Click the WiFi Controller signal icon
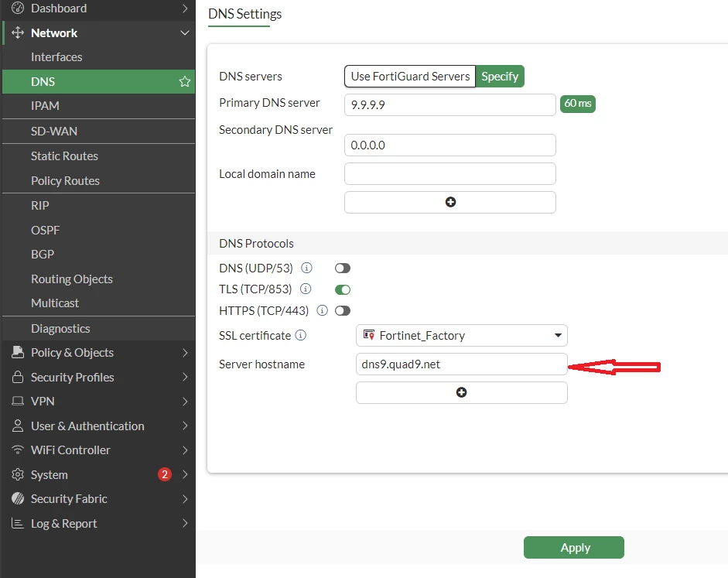This screenshot has height=578, width=728. coord(18,450)
